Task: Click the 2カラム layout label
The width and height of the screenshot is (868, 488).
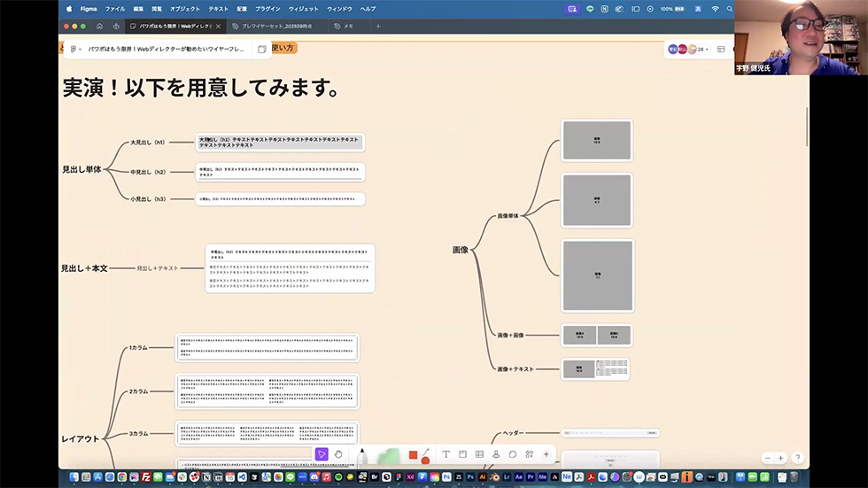Action: [138, 391]
